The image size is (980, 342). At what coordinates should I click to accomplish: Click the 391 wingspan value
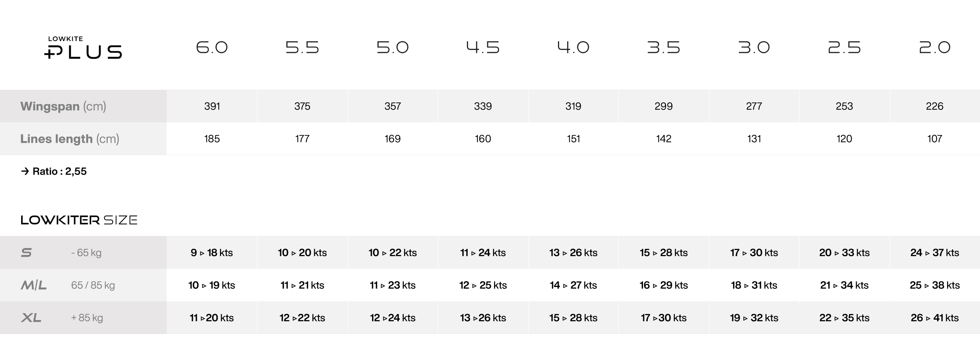pyautogui.click(x=212, y=106)
